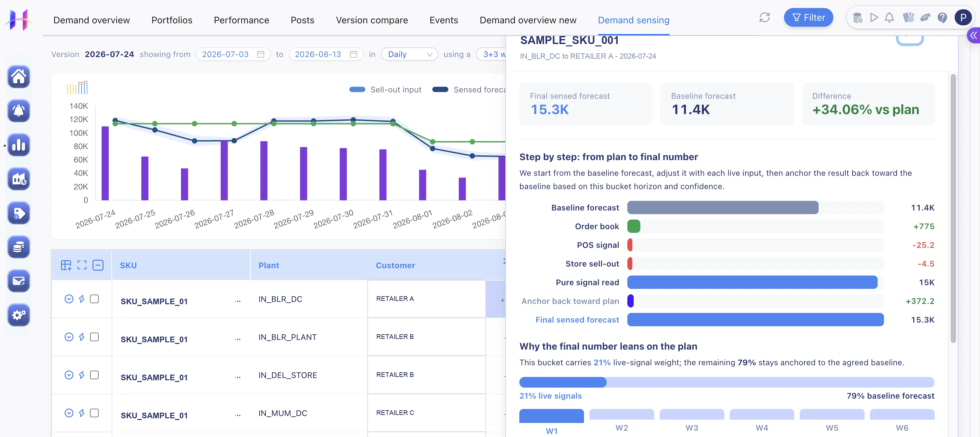Viewport: 980px width, 437px height.
Task: Check the checkbox for the IN_BLR_PLANT row
Action: pyautogui.click(x=94, y=337)
